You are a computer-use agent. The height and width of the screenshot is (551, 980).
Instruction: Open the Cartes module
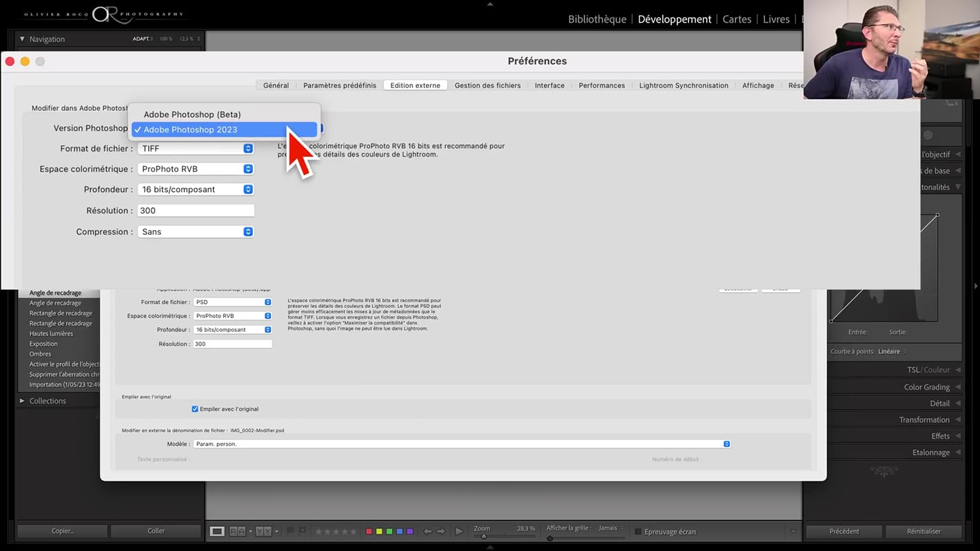click(x=737, y=19)
